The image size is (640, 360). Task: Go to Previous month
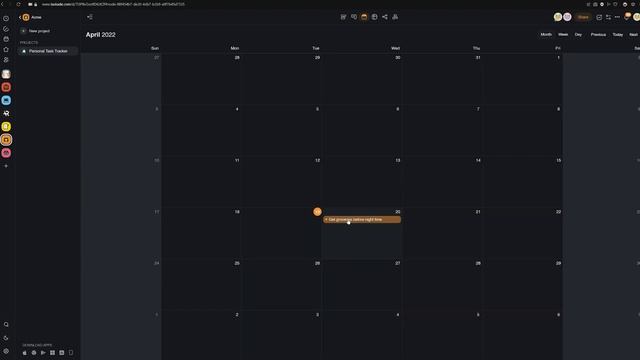598,35
